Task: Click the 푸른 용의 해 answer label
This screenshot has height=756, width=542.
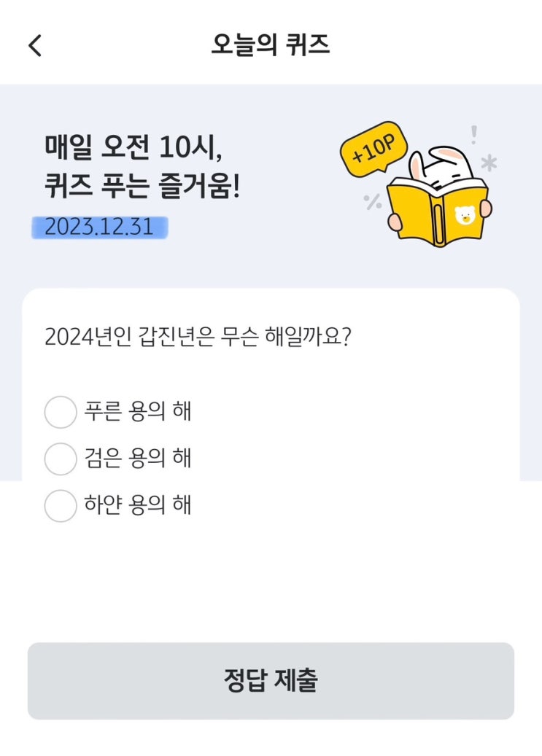Action: point(138,411)
